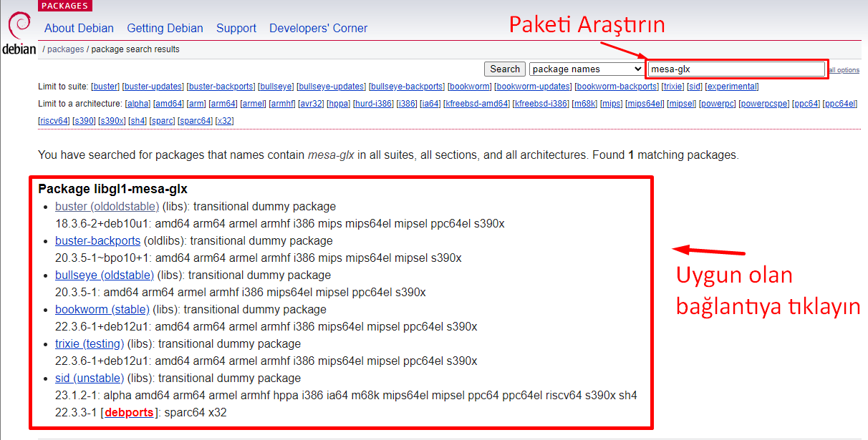Filter by alpha architecture
The height and width of the screenshot is (440, 868).
[x=138, y=104]
